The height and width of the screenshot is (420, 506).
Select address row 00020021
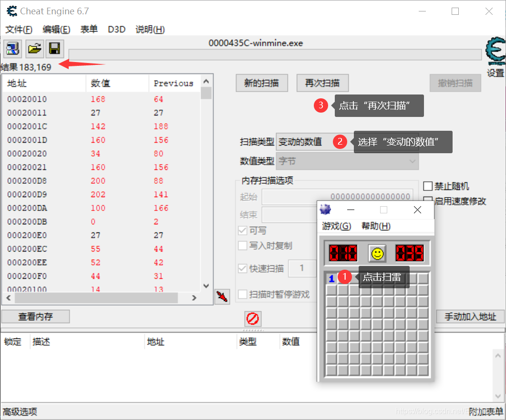click(x=101, y=167)
